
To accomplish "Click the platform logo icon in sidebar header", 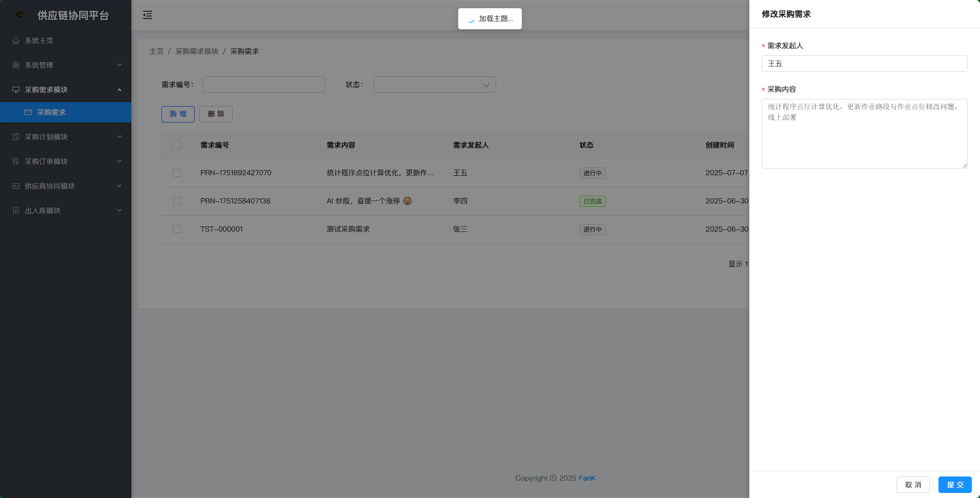I will [x=21, y=15].
